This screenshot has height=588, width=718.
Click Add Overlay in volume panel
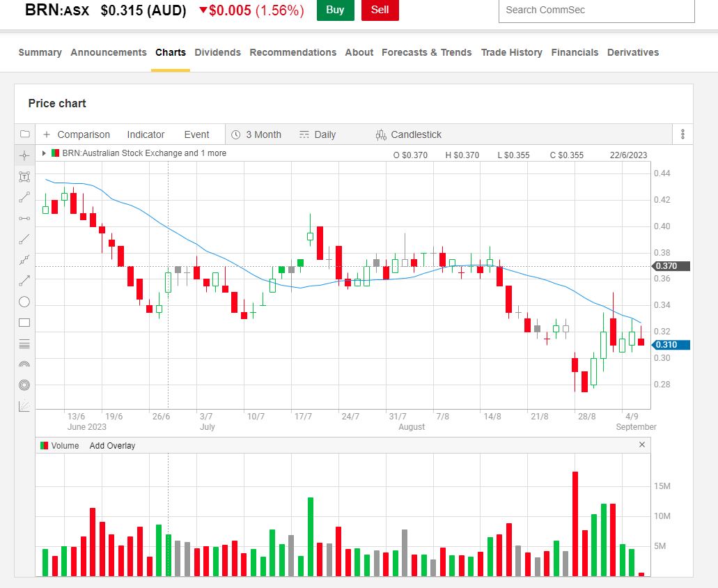(x=112, y=445)
